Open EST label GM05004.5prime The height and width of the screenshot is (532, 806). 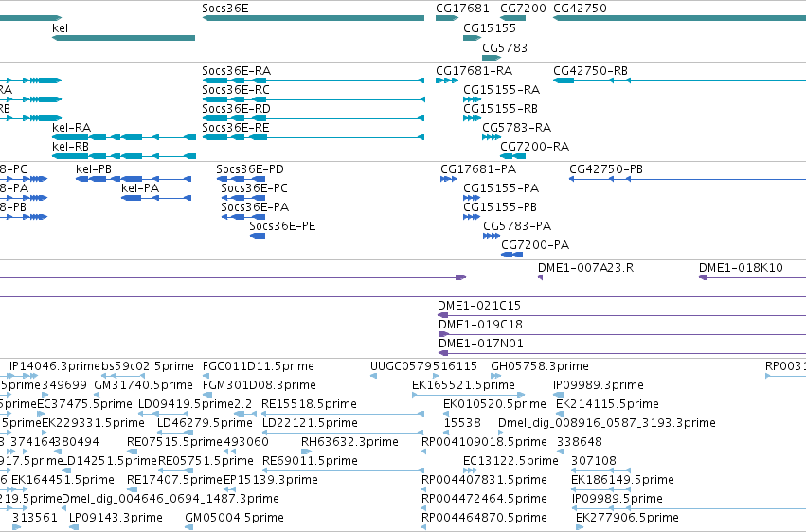tap(234, 518)
